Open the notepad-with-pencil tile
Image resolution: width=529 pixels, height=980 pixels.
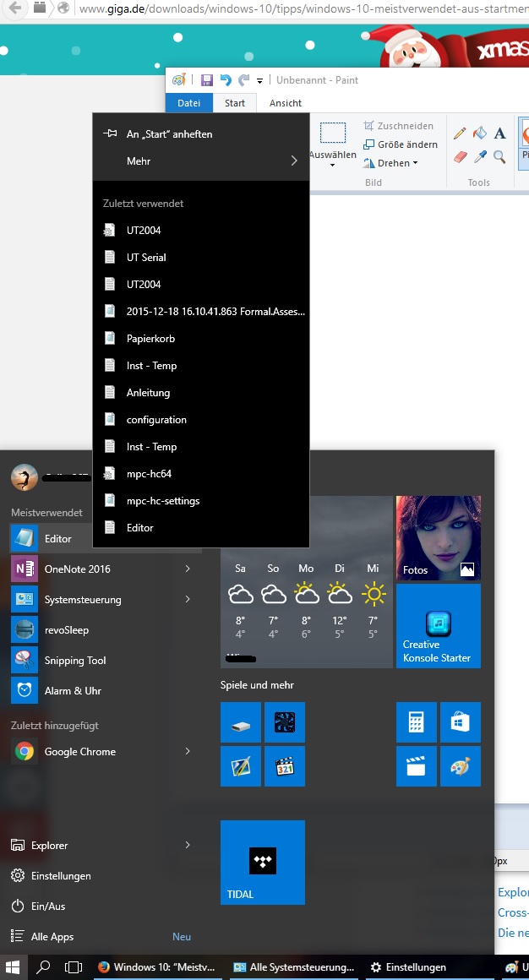241,765
